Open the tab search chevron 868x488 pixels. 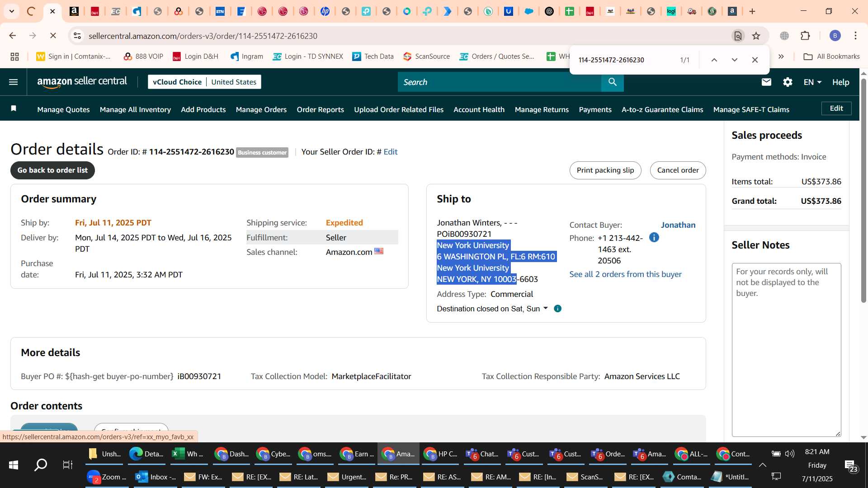click(x=11, y=11)
